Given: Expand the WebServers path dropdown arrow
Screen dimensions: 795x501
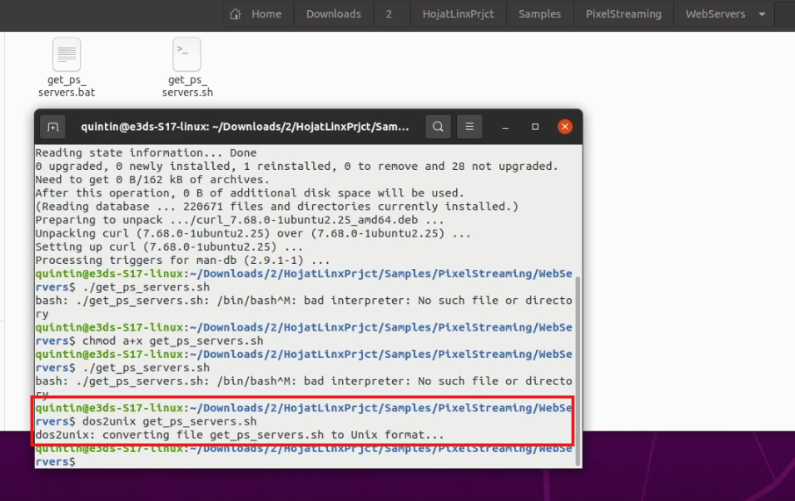Looking at the screenshot, I should [x=764, y=14].
